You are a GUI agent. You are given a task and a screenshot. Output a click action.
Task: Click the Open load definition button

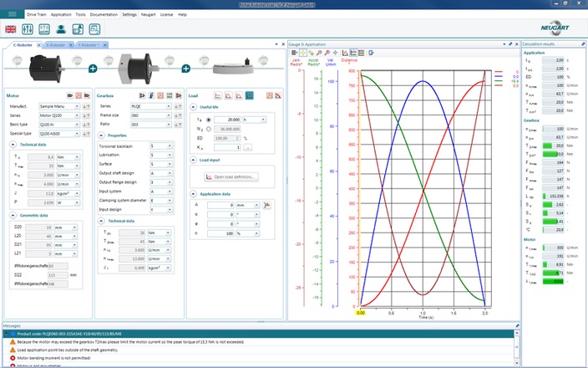tap(233, 176)
